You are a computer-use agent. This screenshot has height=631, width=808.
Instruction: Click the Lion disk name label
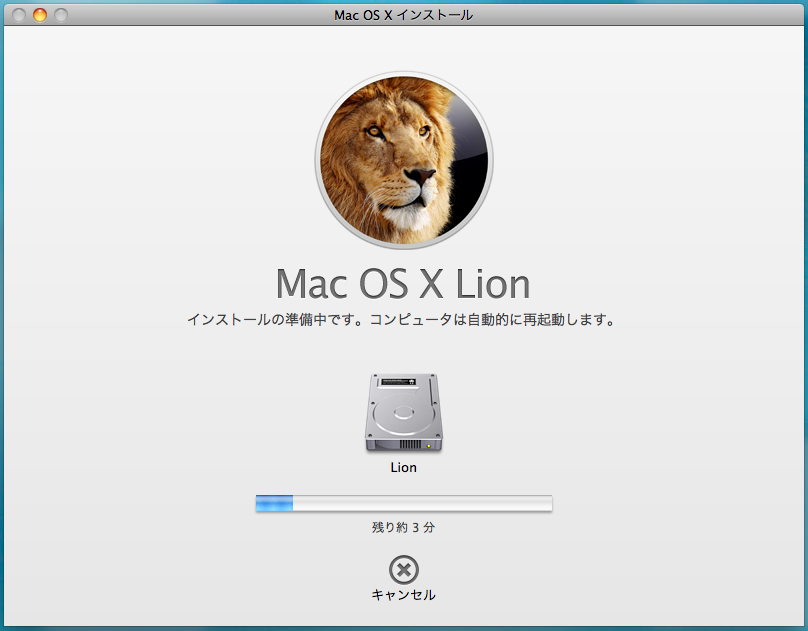[x=403, y=468]
